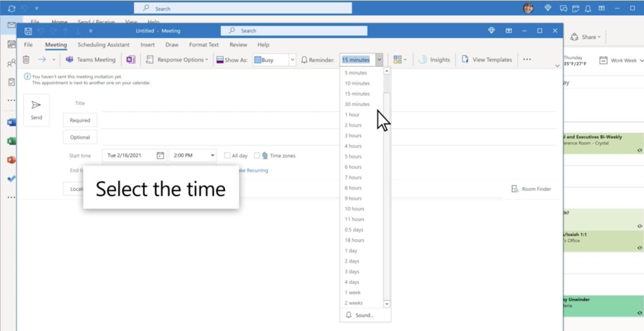The height and width of the screenshot is (331, 644).
Task: Open the Format Text ribbon tab
Action: tap(203, 44)
